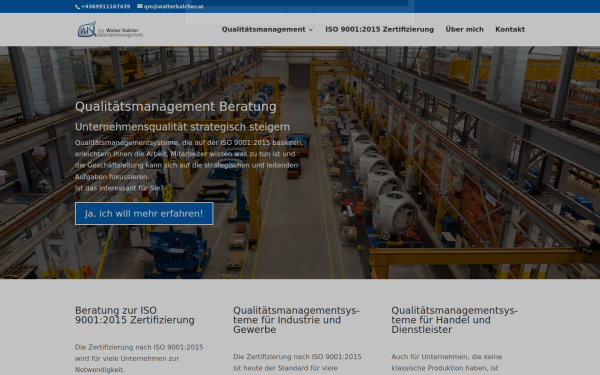Click paragraph under Handel und Dienstleister column
600x375 pixels.
tap(447, 363)
